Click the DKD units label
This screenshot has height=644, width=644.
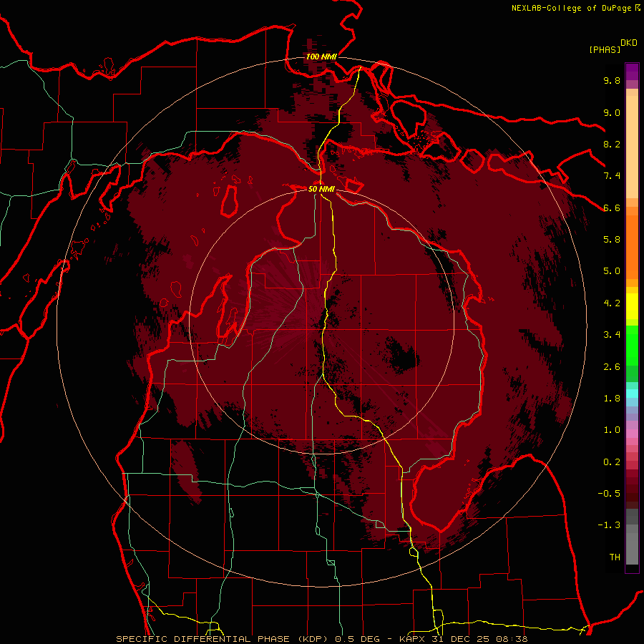[x=629, y=43]
